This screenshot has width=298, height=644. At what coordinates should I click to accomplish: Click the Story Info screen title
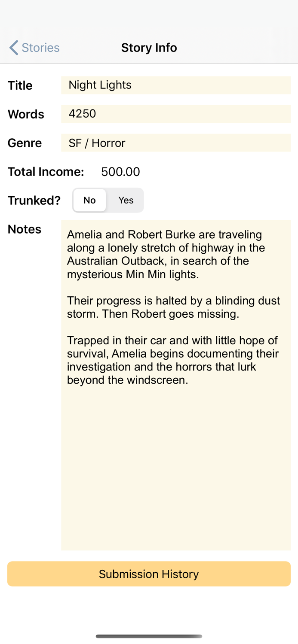pos(149,47)
